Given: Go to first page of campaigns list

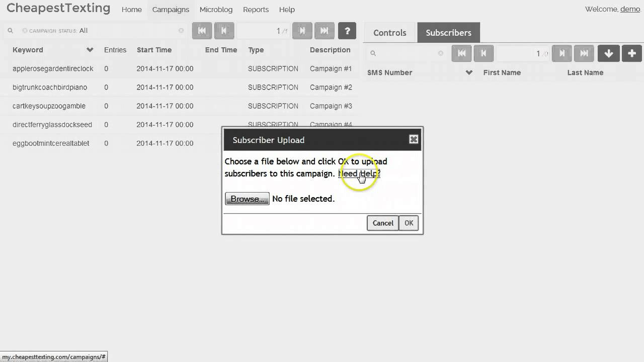Looking at the screenshot, I should 202,31.
